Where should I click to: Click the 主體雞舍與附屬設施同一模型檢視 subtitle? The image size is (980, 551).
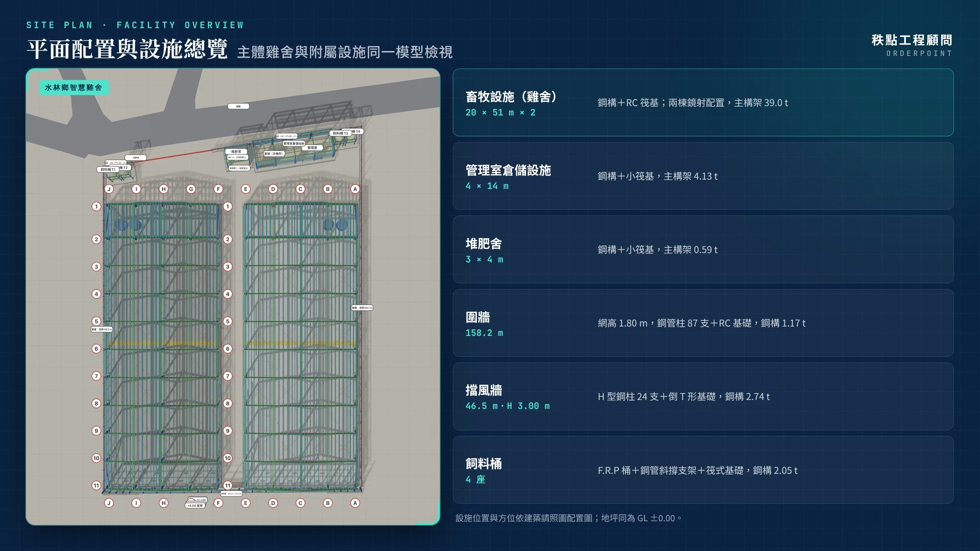(345, 52)
